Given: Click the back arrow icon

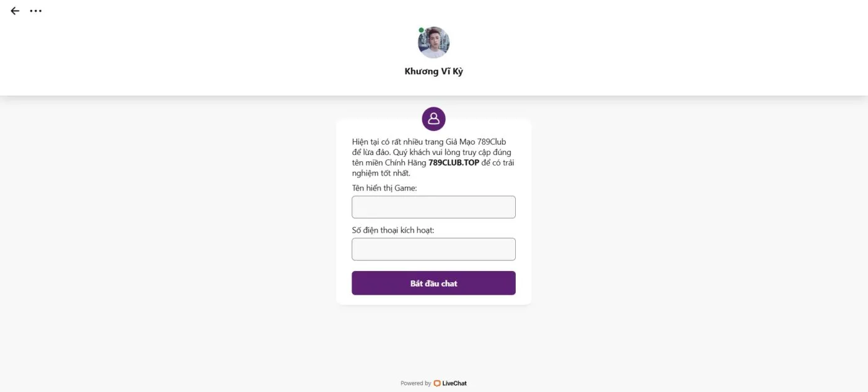Looking at the screenshot, I should pos(15,11).
